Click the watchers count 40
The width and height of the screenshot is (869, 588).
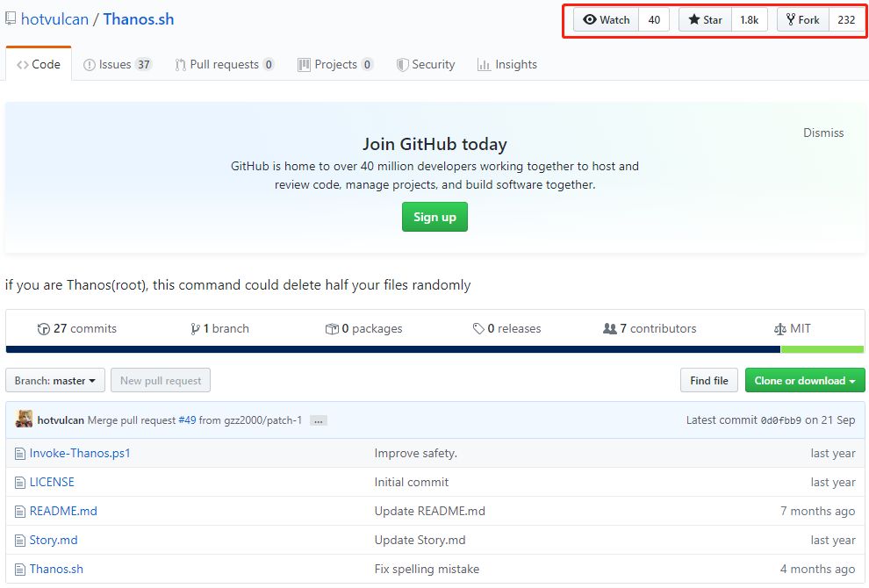pos(654,20)
